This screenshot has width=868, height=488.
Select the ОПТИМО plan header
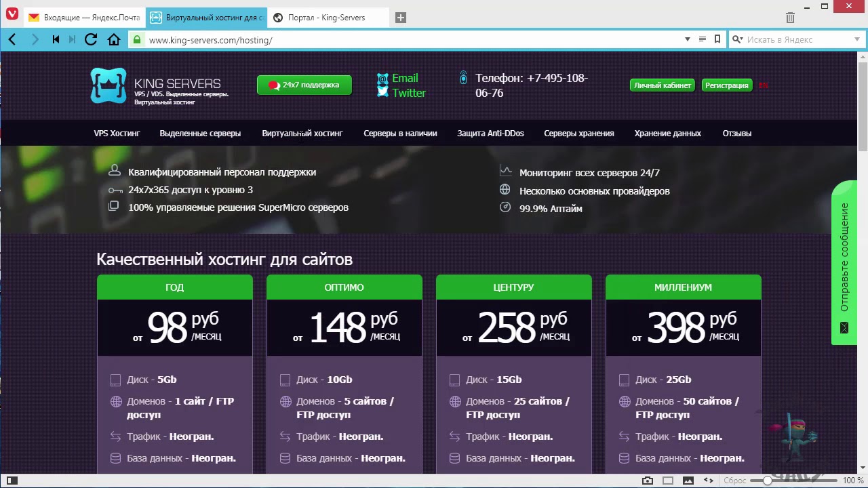[344, 287]
